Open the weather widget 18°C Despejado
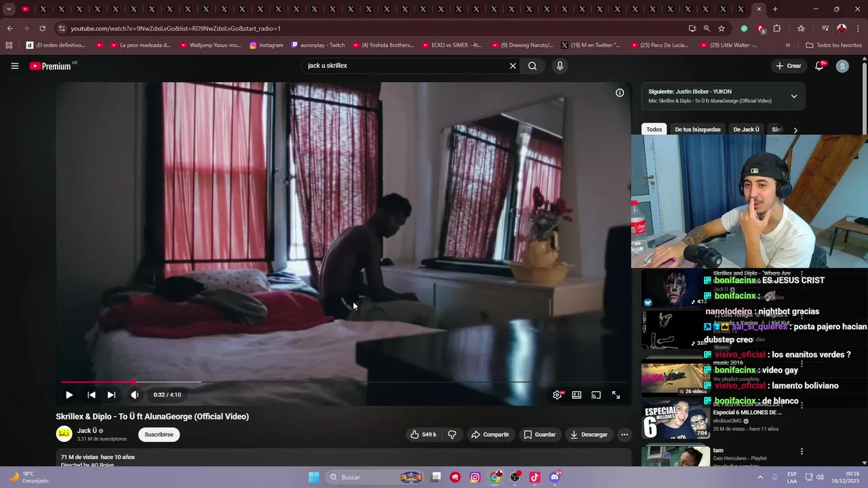This screenshot has height=488, width=868. point(28,477)
